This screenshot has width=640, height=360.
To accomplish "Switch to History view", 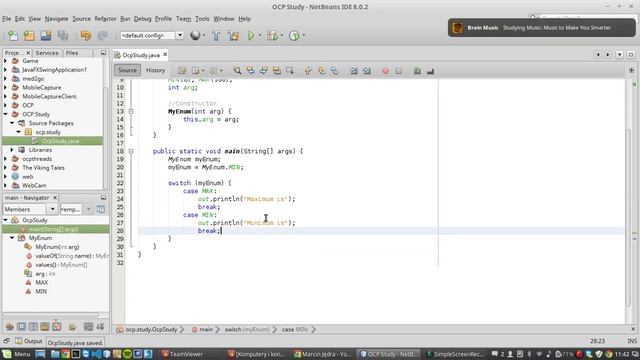I will pyautogui.click(x=156, y=70).
